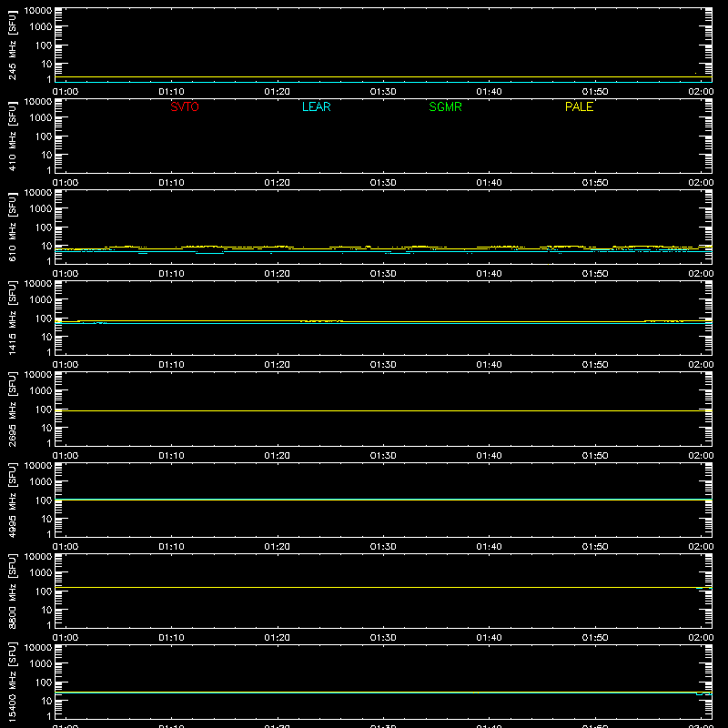Image resolution: width=728 pixels, height=728 pixels.
Task: Click the 1415 MHz [SFU] axis title
Action: [12, 318]
